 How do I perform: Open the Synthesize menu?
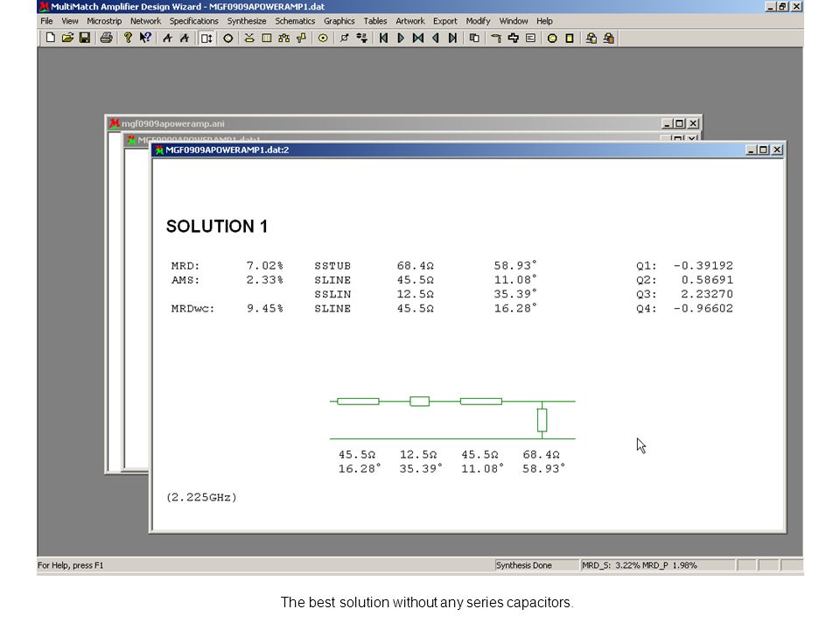click(247, 21)
